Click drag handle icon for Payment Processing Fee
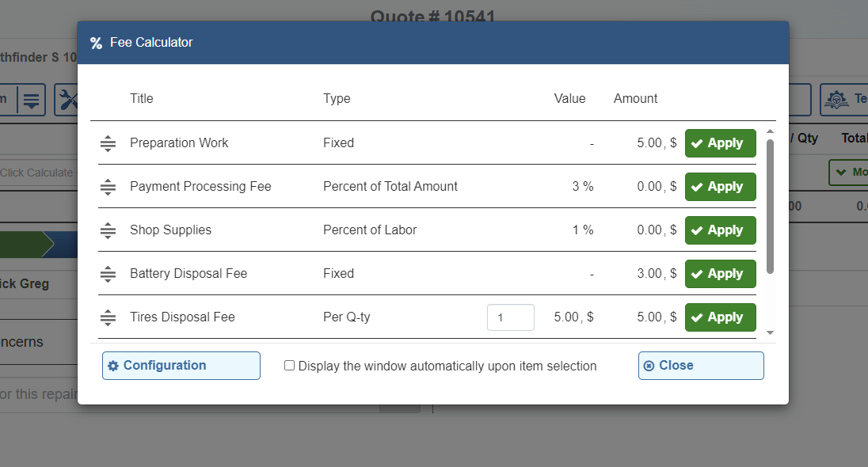The image size is (868, 467). [108, 187]
